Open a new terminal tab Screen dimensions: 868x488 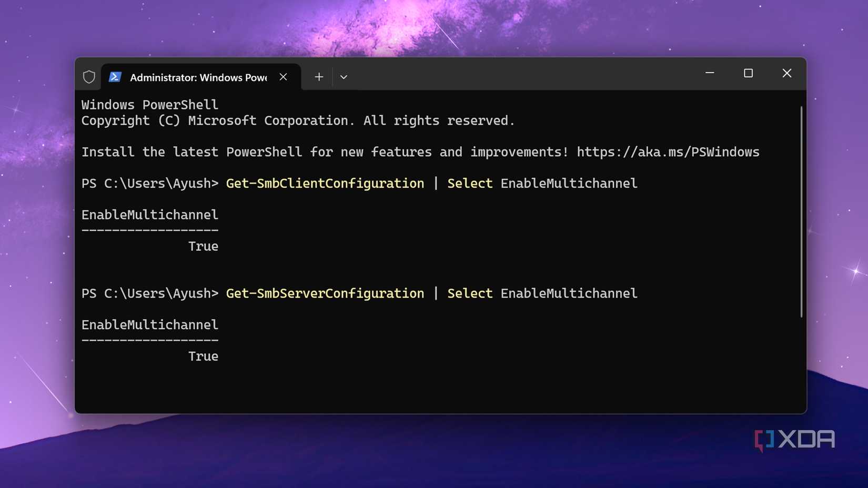319,77
